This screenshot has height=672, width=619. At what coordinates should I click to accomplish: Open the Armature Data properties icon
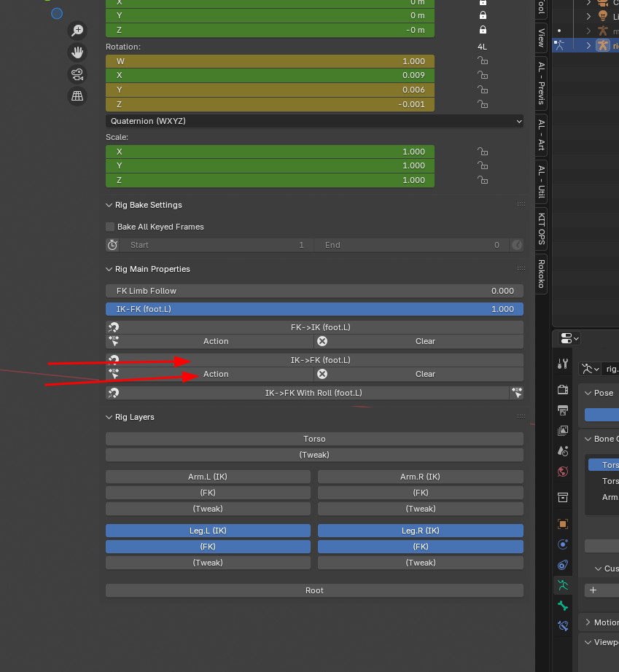click(x=563, y=585)
